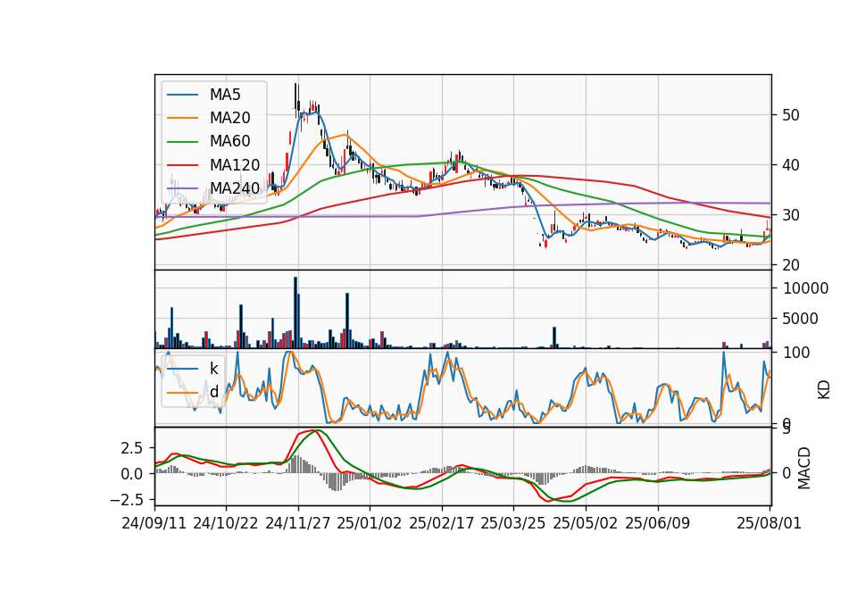Select the MA240 legend label
This screenshot has height=616, width=857.
(x=235, y=188)
